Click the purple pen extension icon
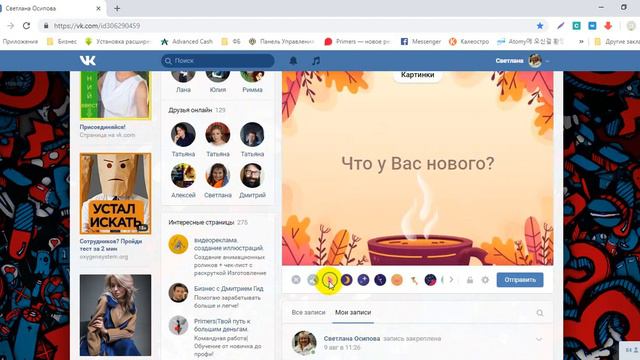This screenshot has height=360, width=640. pos(560,26)
